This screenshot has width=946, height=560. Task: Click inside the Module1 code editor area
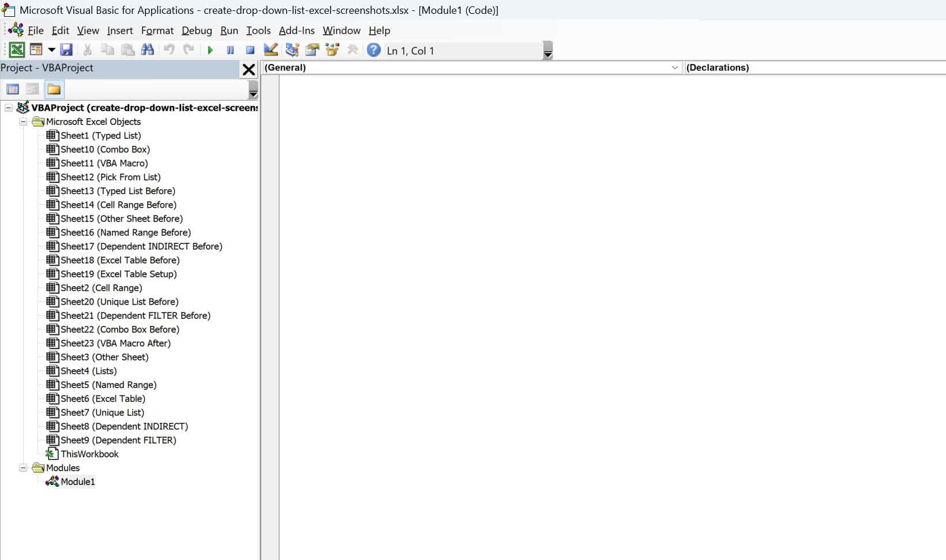coord(612,317)
